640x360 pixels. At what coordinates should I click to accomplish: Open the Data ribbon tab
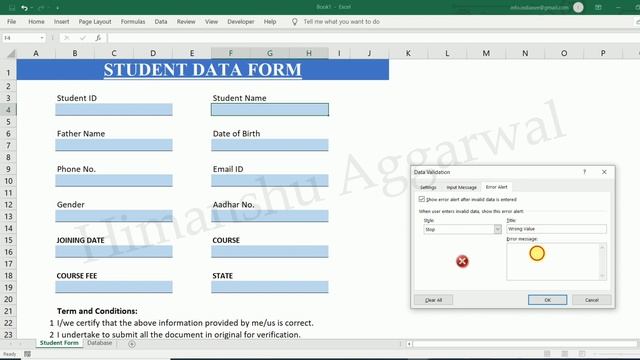click(161, 22)
